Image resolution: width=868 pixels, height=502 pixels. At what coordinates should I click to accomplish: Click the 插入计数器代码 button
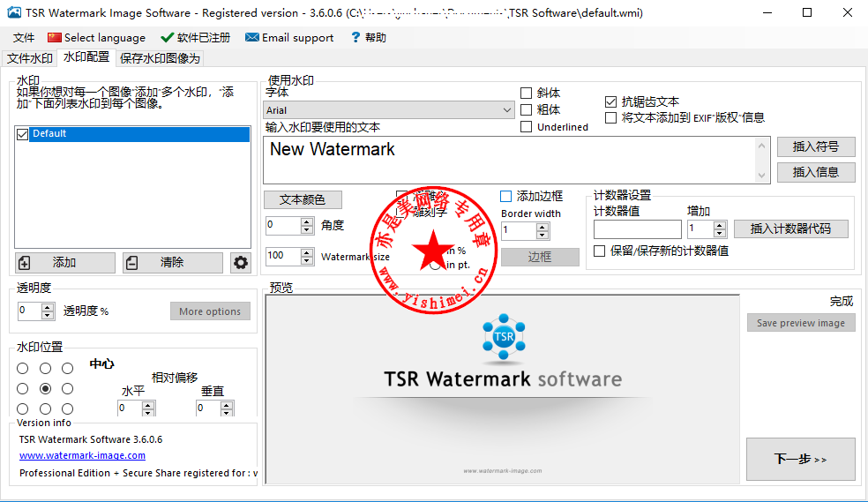[791, 229]
